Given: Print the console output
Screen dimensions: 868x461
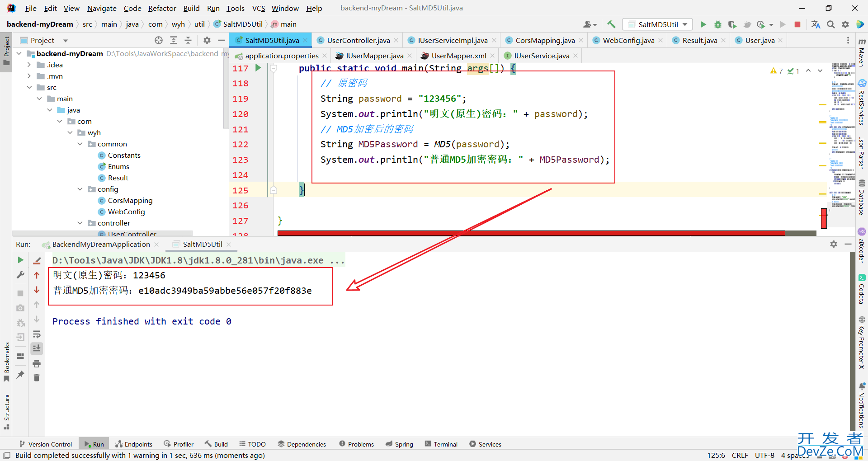Looking at the screenshot, I should point(37,363).
